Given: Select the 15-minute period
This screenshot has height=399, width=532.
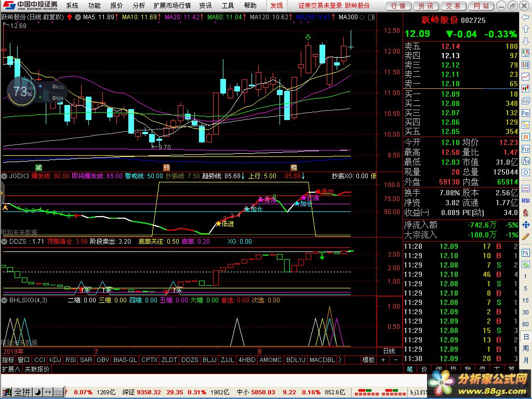Looking at the screenshot, I should point(525,300).
